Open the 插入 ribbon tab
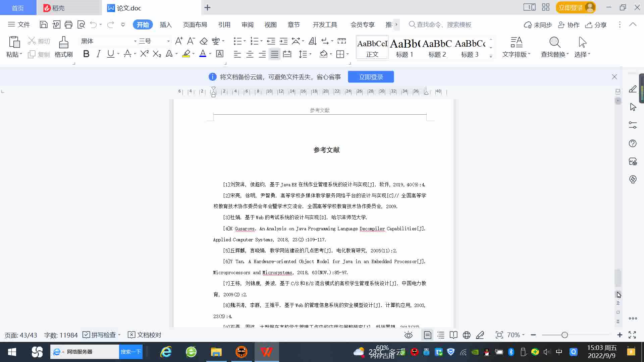 coord(166,25)
